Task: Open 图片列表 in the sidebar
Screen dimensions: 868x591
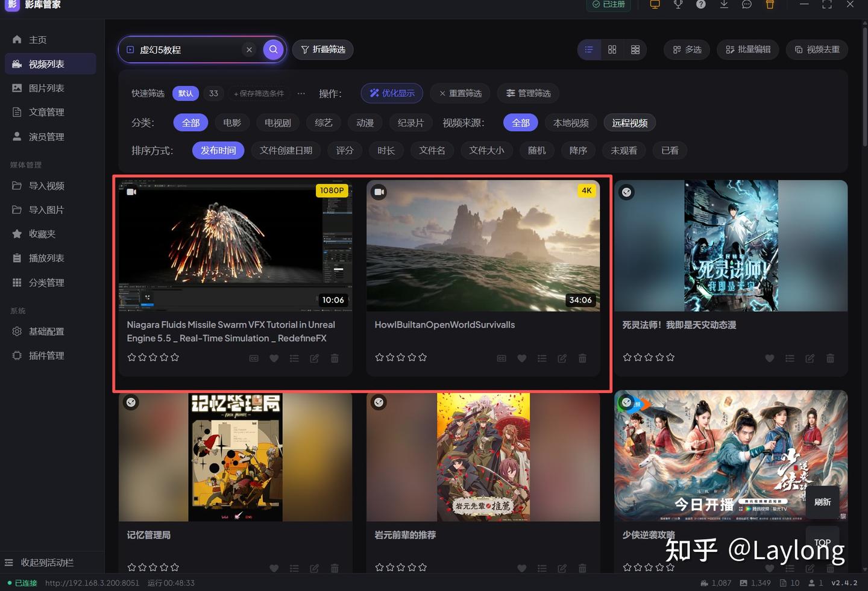Action: pos(50,88)
